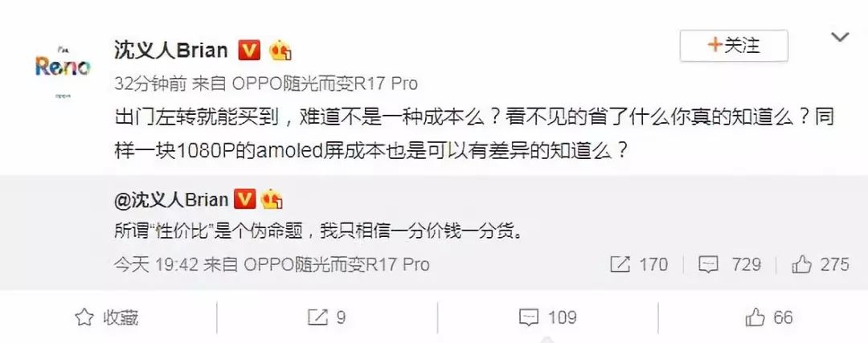
Task: Click emoji badge in quoted post
Action: click(272, 199)
